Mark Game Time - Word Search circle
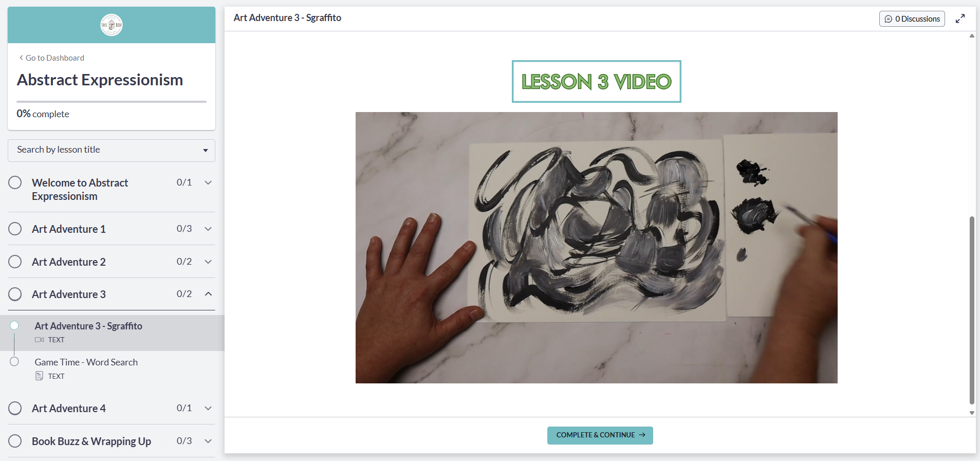980x461 pixels. click(14, 362)
